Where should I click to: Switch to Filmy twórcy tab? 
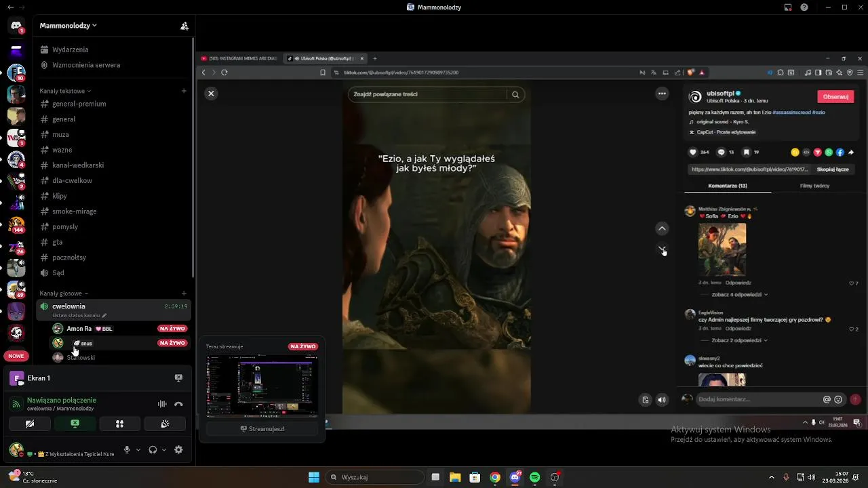click(814, 186)
